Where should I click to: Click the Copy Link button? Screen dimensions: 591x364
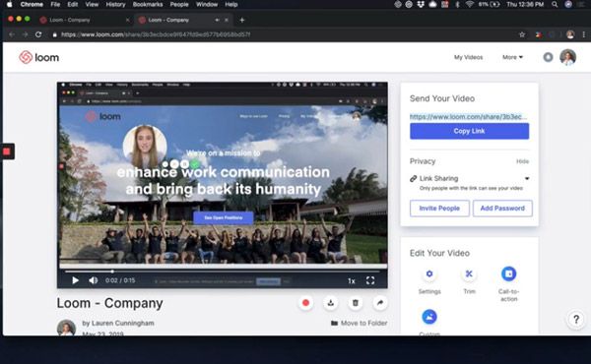(x=469, y=131)
